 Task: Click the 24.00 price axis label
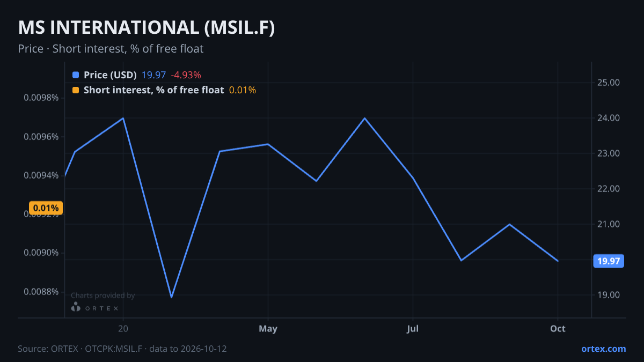(x=608, y=118)
